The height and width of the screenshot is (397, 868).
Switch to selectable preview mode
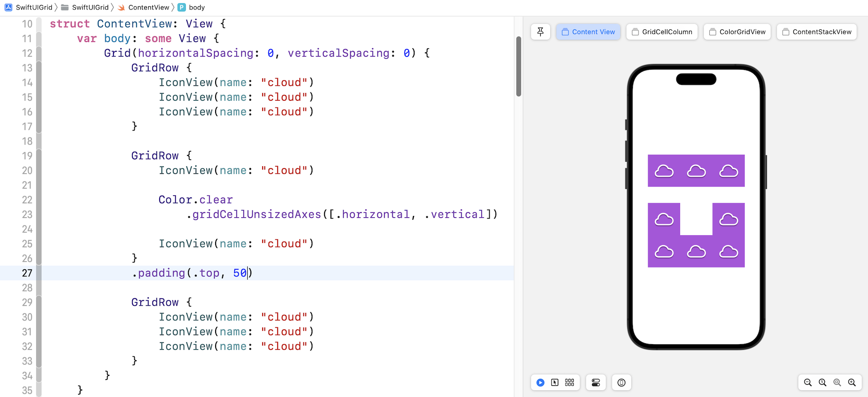tap(555, 383)
